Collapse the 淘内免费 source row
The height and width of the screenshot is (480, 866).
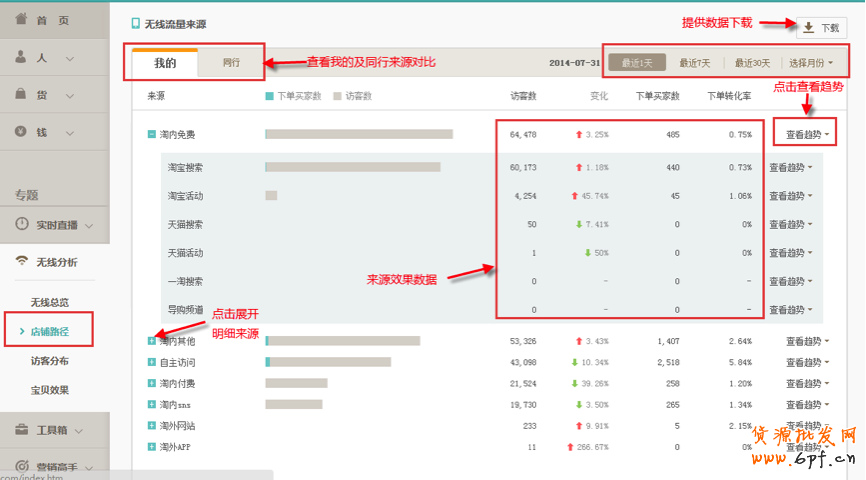coord(151,134)
